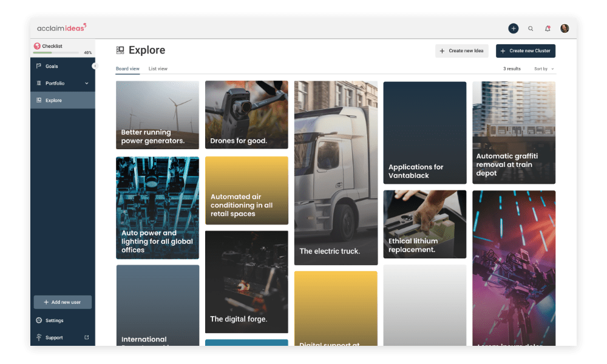Image resolution: width=607 pixels, height=364 pixels.
Task: Open Automated air conditioning card
Action: 246,190
